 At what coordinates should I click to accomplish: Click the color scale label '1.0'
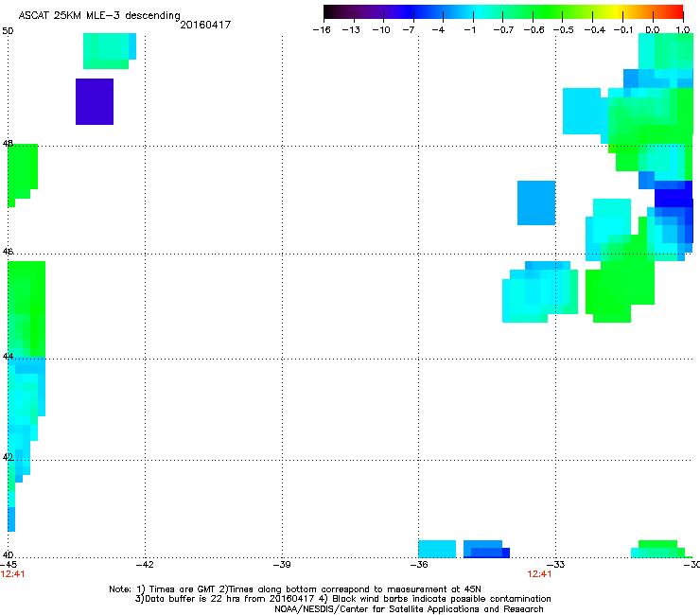(x=683, y=30)
